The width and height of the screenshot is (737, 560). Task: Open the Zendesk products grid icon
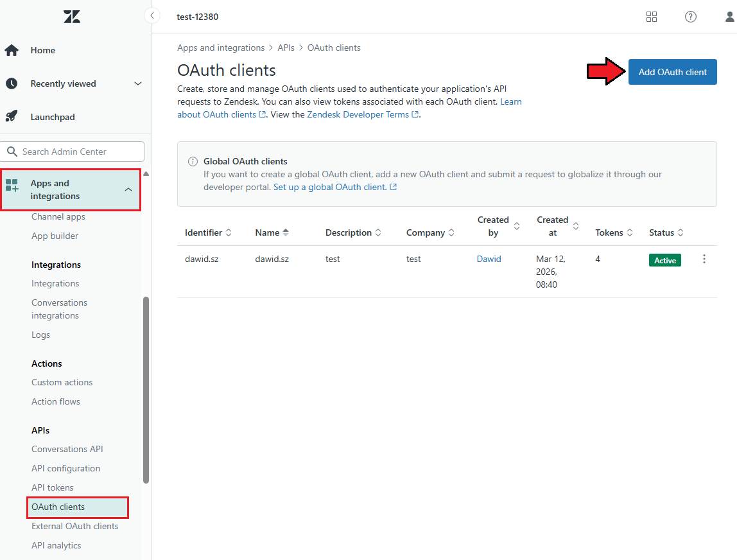click(652, 17)
